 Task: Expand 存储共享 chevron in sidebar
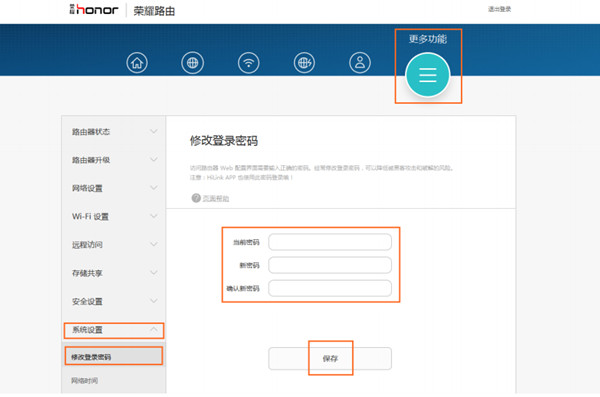click(x=154, y=273)
